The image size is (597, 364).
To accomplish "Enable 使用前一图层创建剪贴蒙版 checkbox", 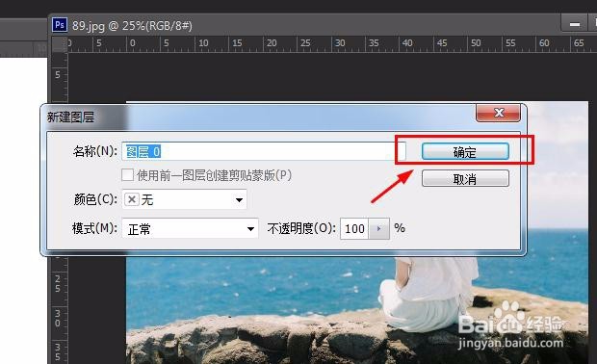I will tap(127, 175).
